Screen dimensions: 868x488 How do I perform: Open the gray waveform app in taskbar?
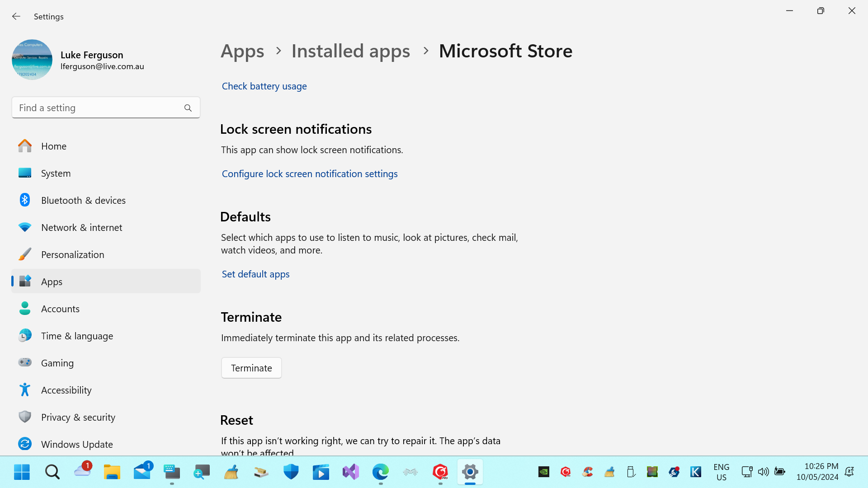410,472
